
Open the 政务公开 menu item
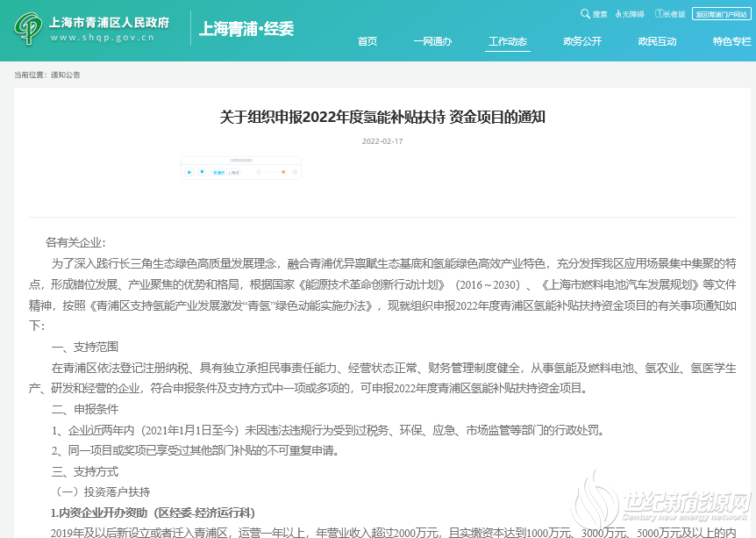coord(582,41)
